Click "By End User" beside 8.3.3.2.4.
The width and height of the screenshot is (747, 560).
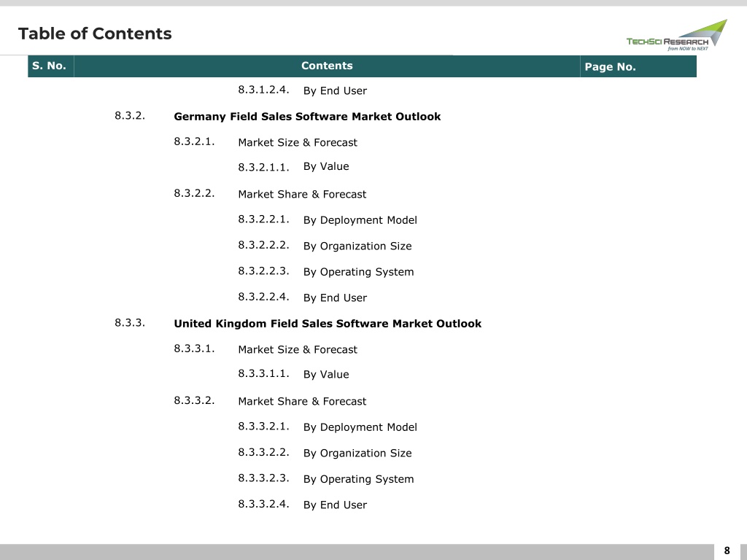coord(335,505)
